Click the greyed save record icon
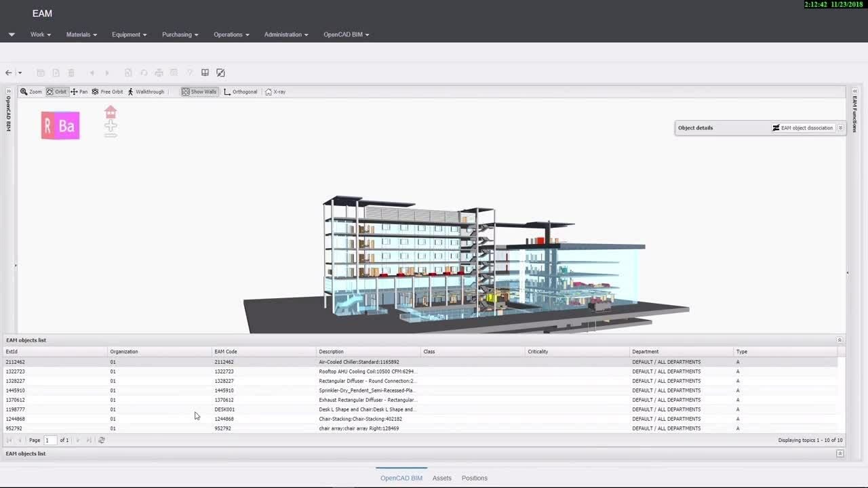The height and width of the screenshot is (488, 868). pyautogui.click(x=41, y=73)
